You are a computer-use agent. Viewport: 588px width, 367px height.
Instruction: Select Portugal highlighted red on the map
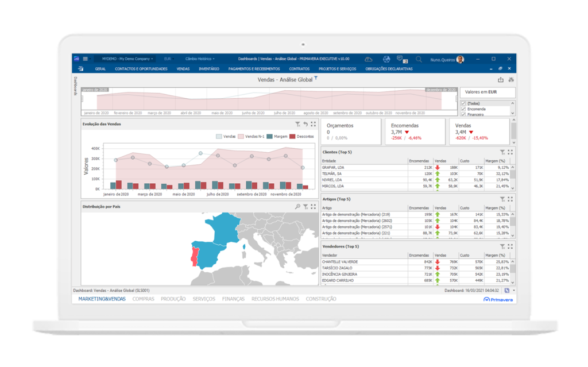click(x=194, y=257)
